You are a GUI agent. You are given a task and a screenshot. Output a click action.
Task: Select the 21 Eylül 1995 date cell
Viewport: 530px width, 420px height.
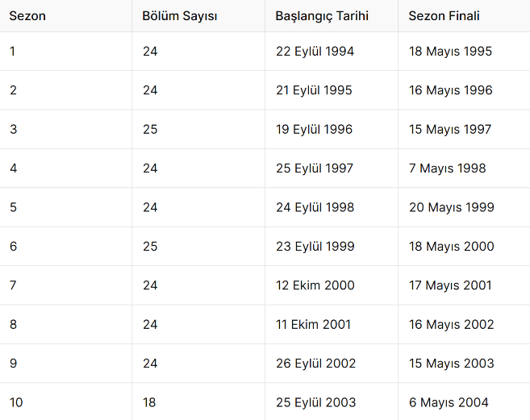coord(314,90)
